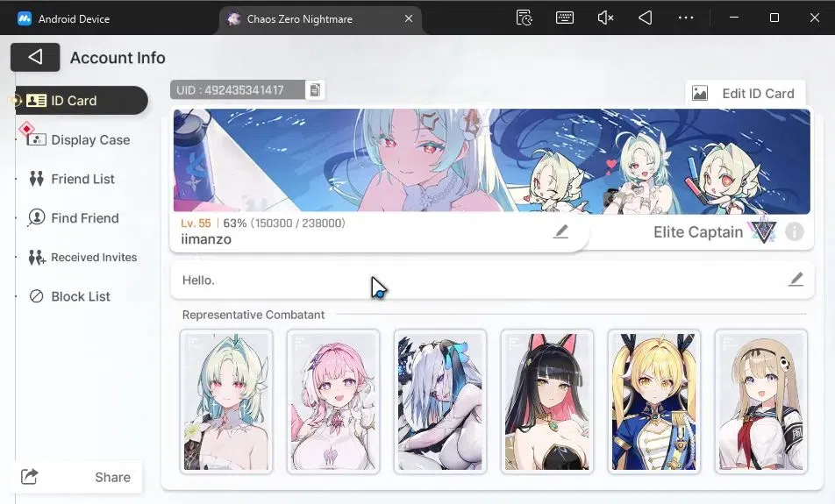Toggle the emulator mute speaker icon
Viewport: 835px width, 504px height.
click(x=605, y=18)
